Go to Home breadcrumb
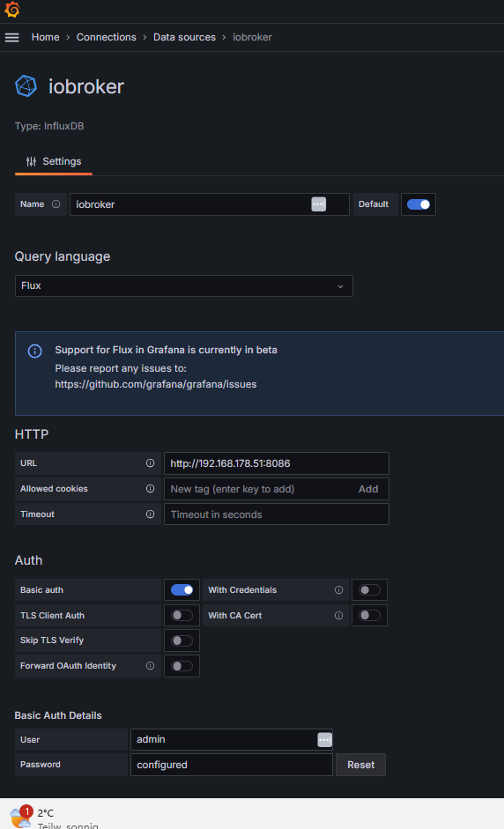504x829 pixels. 46,38
